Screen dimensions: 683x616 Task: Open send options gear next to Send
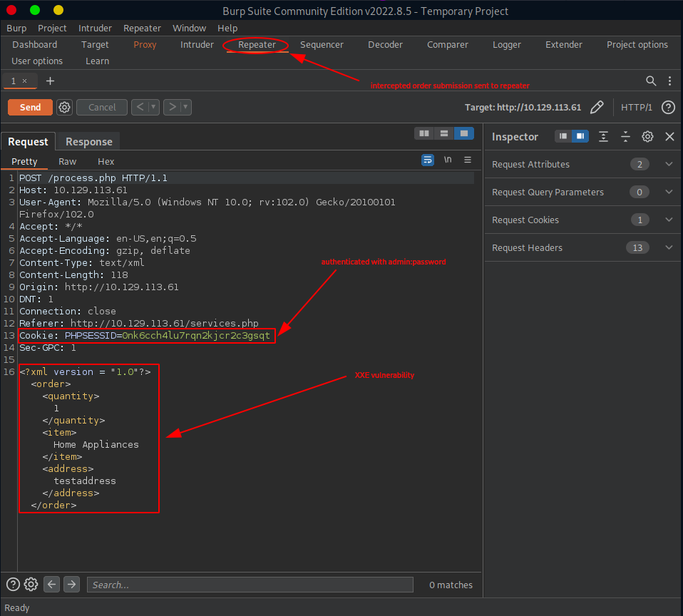tap(65, 108)
